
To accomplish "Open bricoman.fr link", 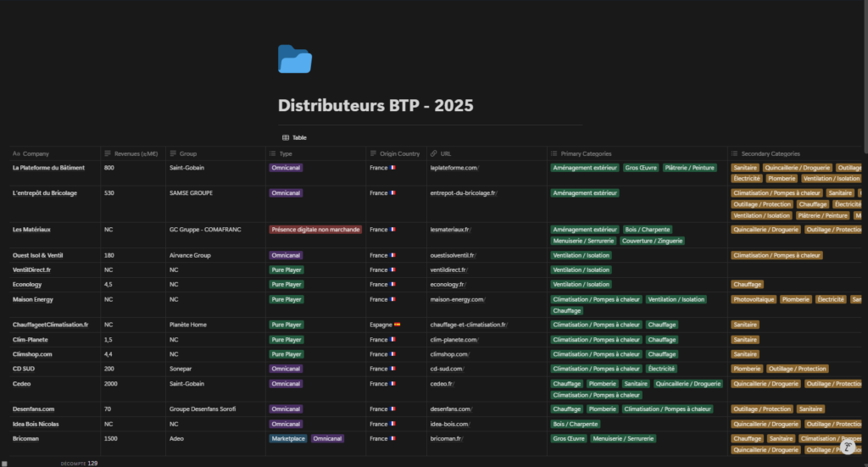I will [x=446, y=439].
